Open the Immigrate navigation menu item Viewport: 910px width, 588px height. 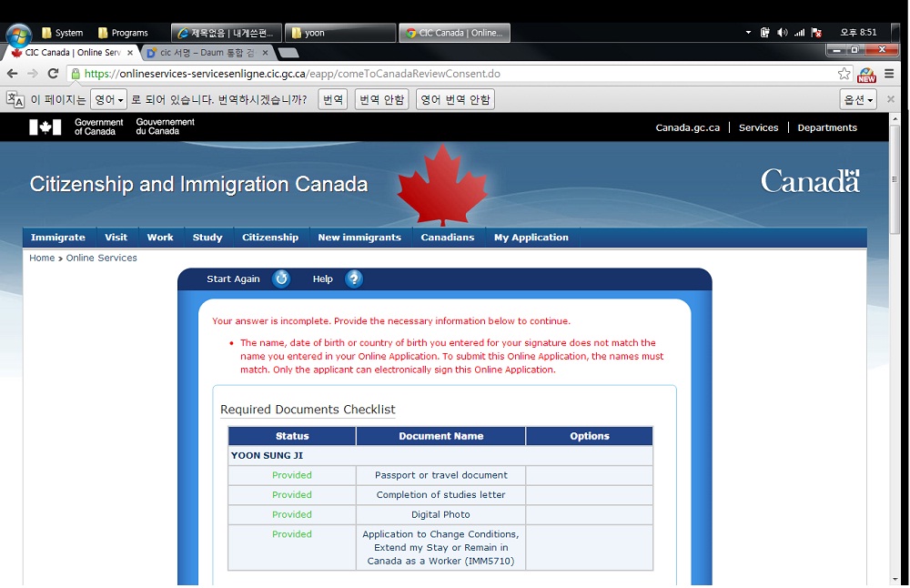(x=58, y=238)
